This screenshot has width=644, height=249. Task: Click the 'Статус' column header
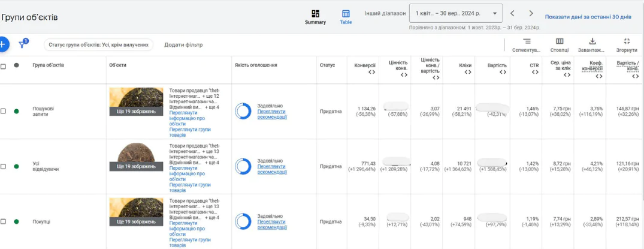327,65
